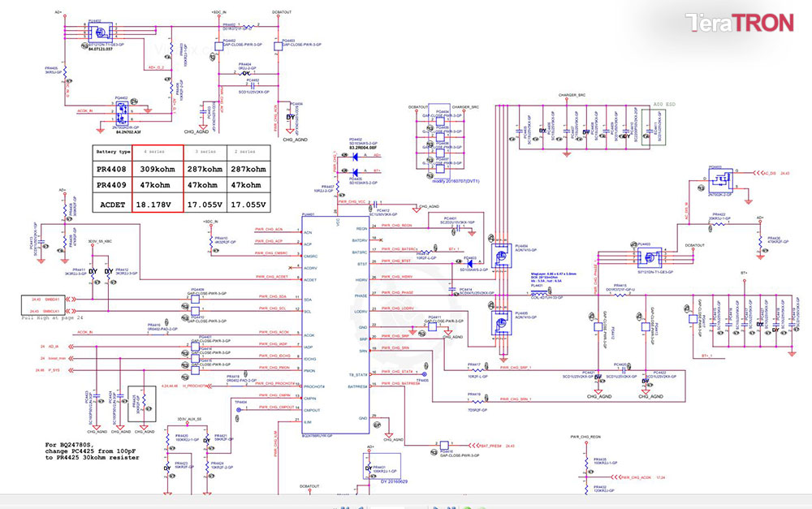812x509 pixels.
Task: Select the PWR_CHG_PMON net label
Action: (x=274, y=368)
